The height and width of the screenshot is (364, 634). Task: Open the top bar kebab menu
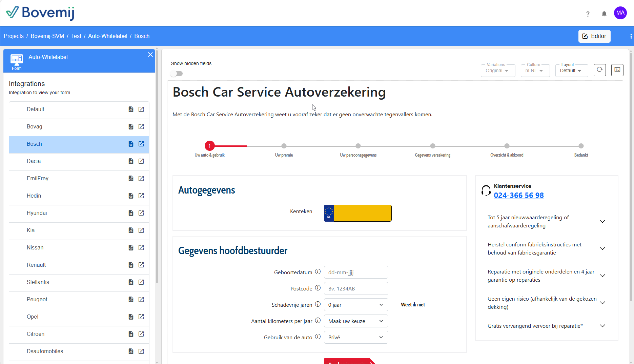(x=631, y=36)
